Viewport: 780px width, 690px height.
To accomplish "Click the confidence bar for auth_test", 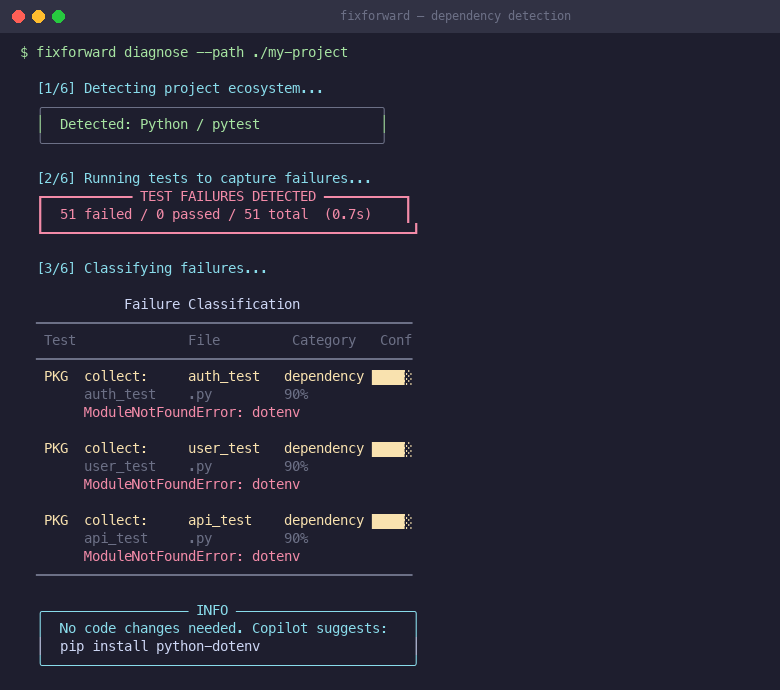I will pos(391,377).
